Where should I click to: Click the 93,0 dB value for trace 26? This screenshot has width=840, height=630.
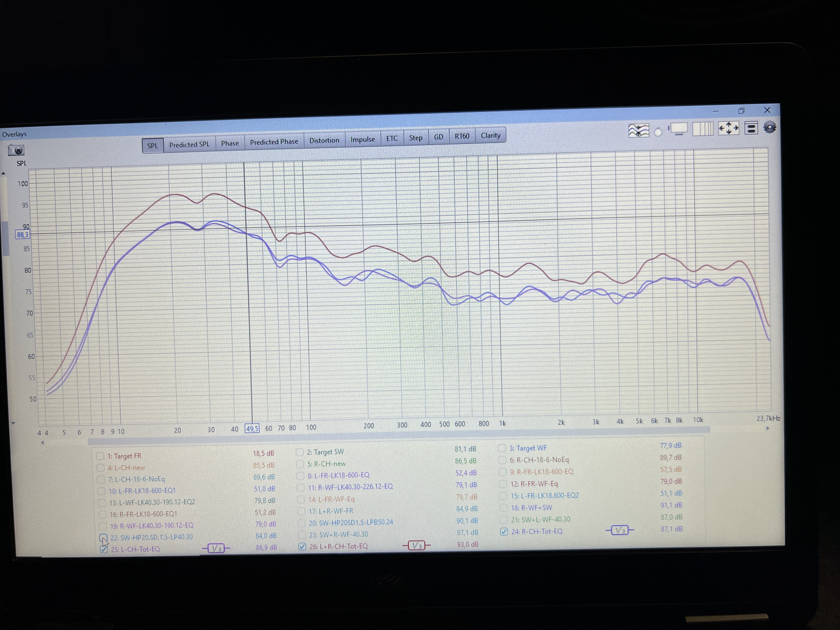pyautogui.click(x=467, y=545)
